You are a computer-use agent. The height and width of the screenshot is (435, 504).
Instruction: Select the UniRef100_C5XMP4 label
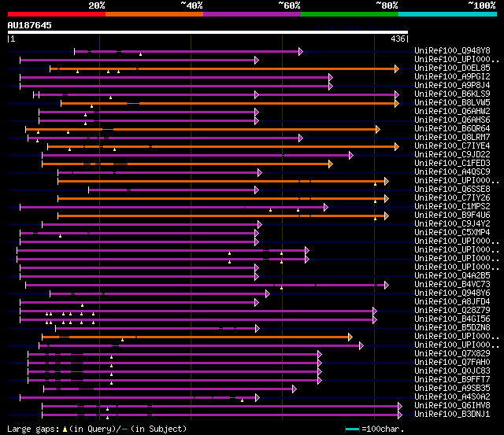(x=452, y=233)
